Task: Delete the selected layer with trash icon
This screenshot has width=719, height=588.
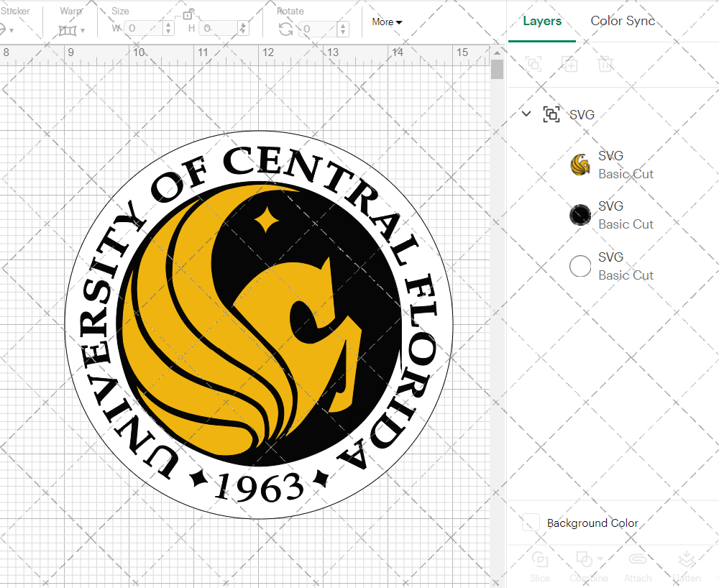Action: coord(606,64)
